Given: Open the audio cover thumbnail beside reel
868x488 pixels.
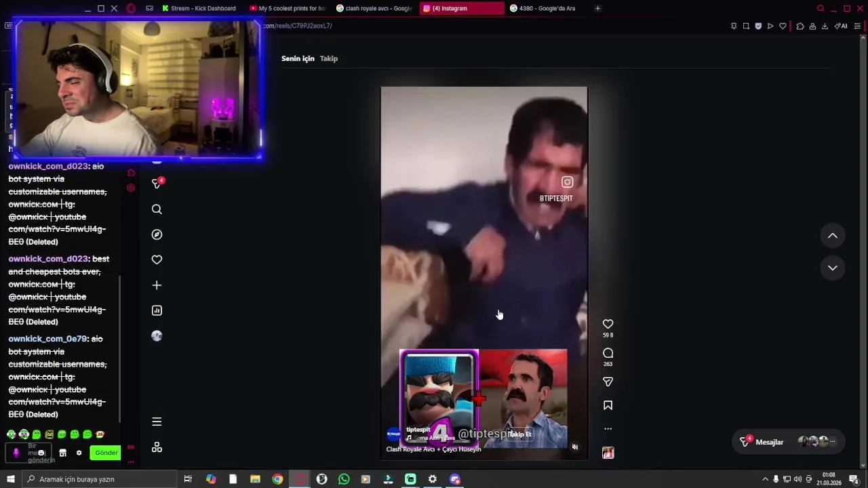Looking at the screenshot, I should tap(608, 453).
